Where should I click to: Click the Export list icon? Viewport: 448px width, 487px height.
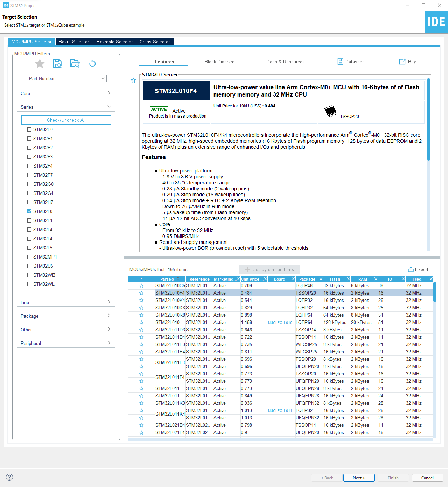(x=411, y=270)
